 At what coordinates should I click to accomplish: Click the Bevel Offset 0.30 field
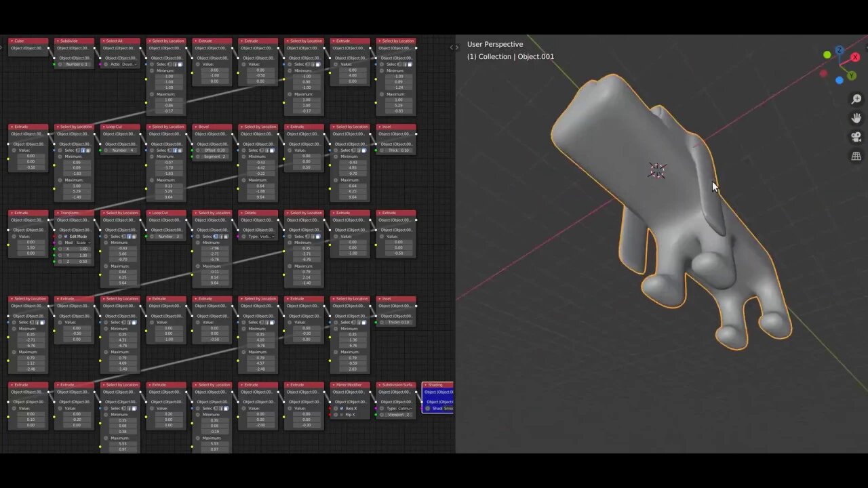pos(215,150)
